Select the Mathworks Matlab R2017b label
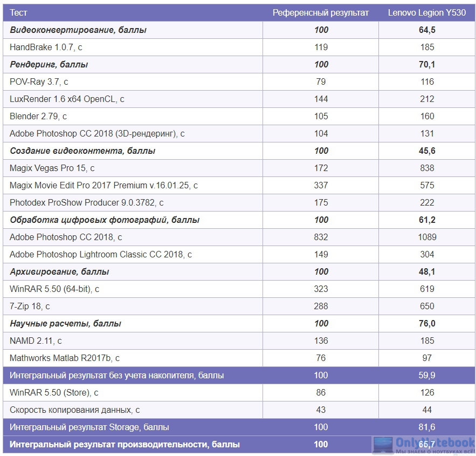Image resolution: width=476 pixels, height=456 pixels. click(65, 358)
